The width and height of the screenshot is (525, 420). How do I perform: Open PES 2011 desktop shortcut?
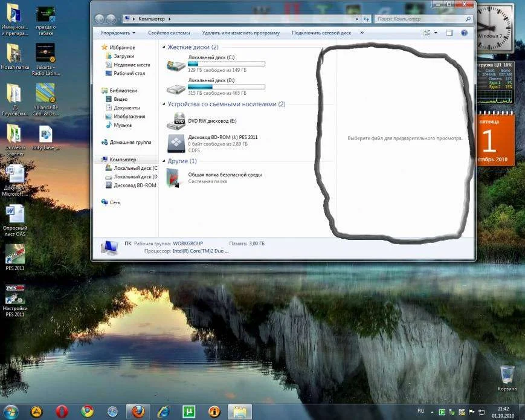pos(14,257)
